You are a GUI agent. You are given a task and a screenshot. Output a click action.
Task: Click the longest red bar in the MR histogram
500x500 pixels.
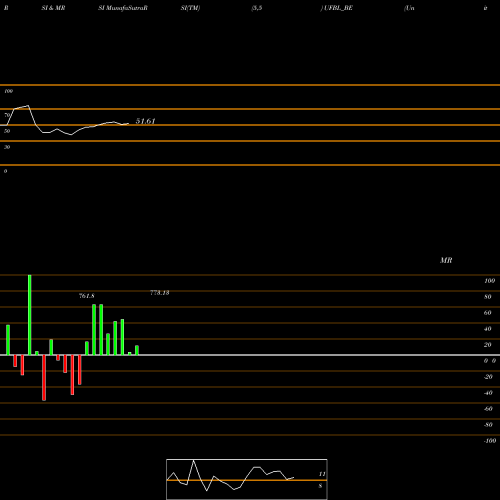44,378
